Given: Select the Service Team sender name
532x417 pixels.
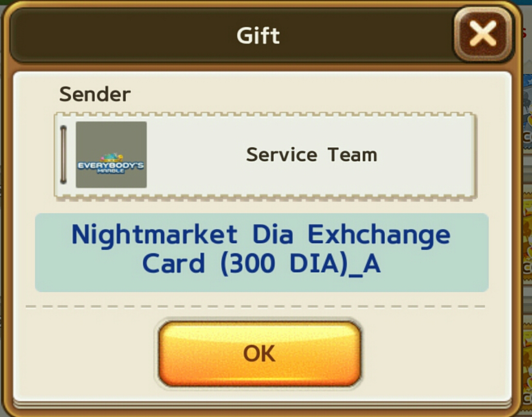Looking at the screenshot, I should [312, 154].
